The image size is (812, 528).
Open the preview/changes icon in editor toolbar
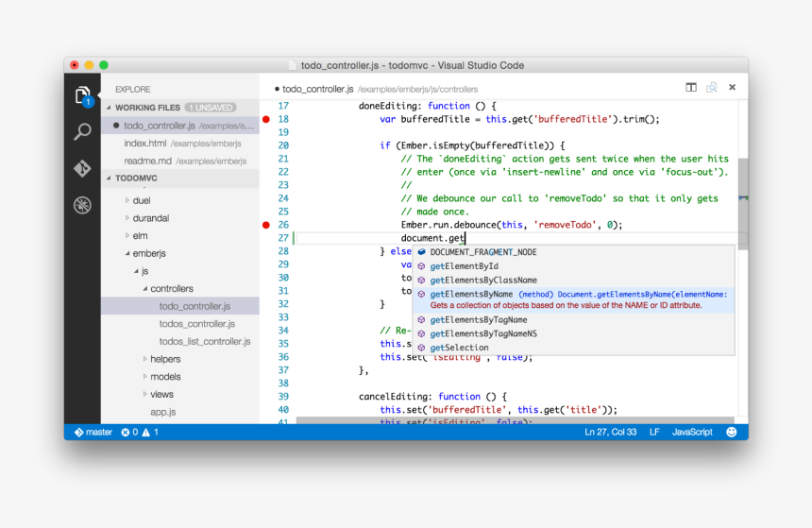point(712,87)
